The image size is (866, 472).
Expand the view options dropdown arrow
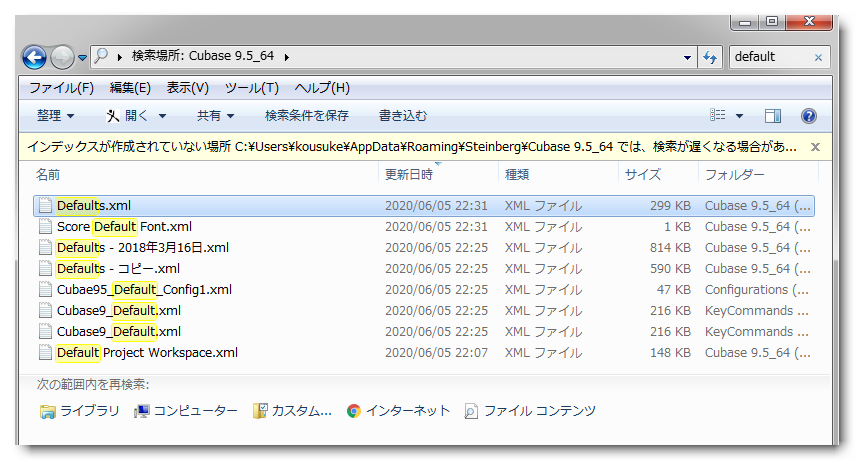740,116
